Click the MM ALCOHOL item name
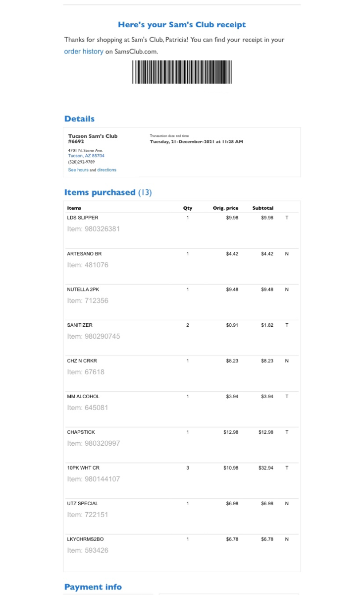The height and width of the screenshot is (595, 364). point(83,397)
